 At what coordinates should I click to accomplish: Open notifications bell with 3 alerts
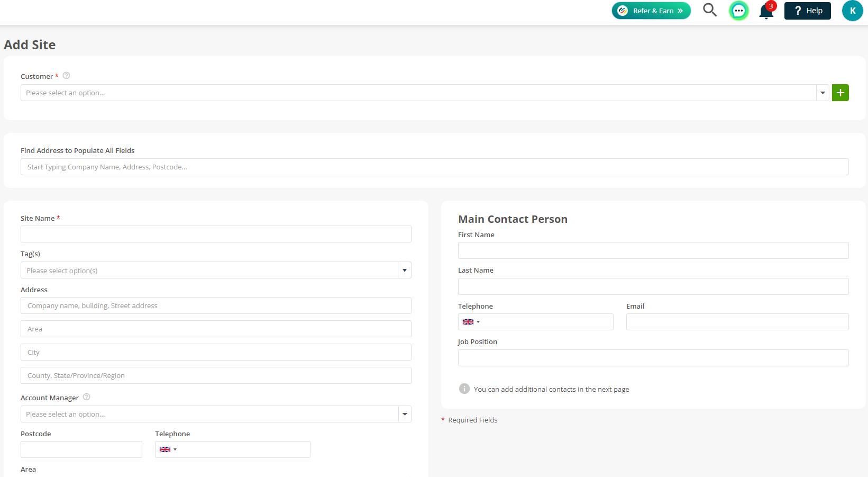tap(766, 11)
